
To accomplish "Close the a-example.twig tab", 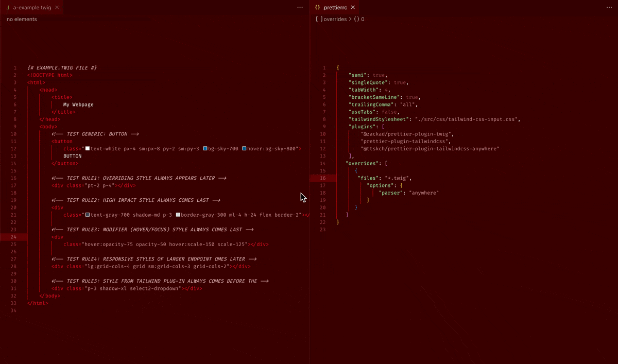I will click(x=57, y=8).
